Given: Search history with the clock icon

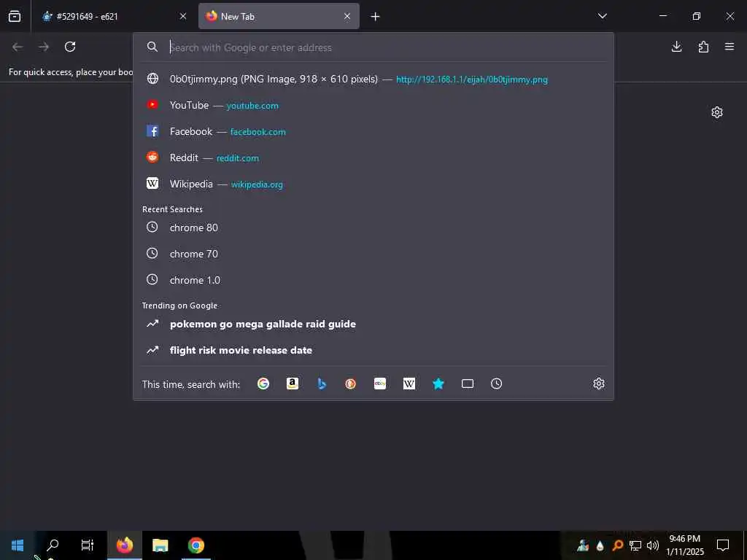Looking at the screenshot, I should pyautogui.click(x=496, y=384).
